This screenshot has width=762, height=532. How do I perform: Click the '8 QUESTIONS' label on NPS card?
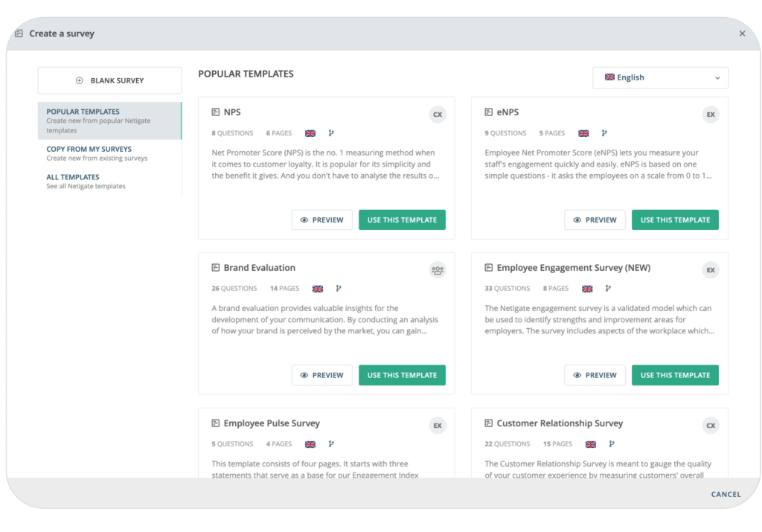(x=232, y=133)
